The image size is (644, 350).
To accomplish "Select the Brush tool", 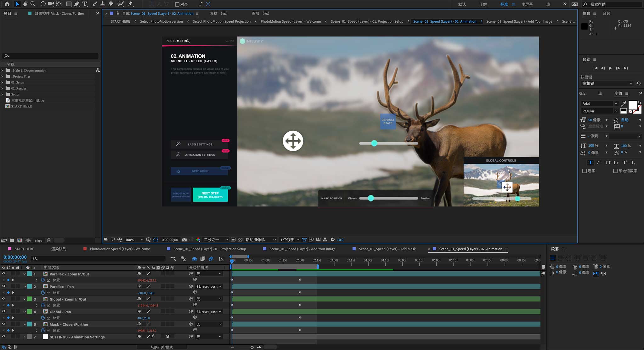I will point(94,4).
